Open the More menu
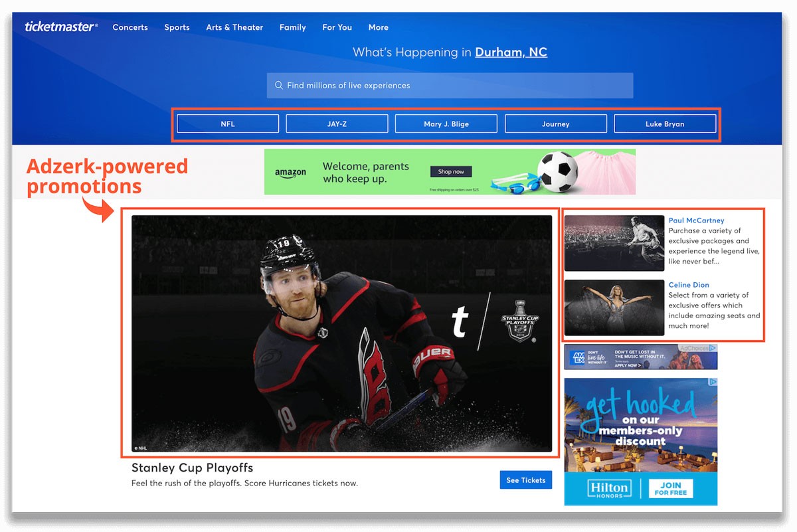 click(378, 27)
